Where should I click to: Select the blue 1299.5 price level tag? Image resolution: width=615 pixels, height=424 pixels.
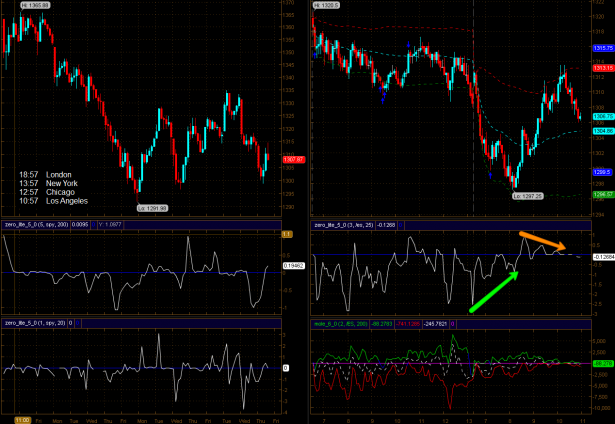(x=603, y=171)
